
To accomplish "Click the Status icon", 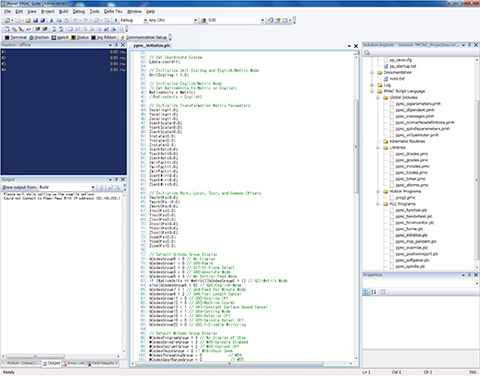I will pyautogui.click(x=73, y=37).
